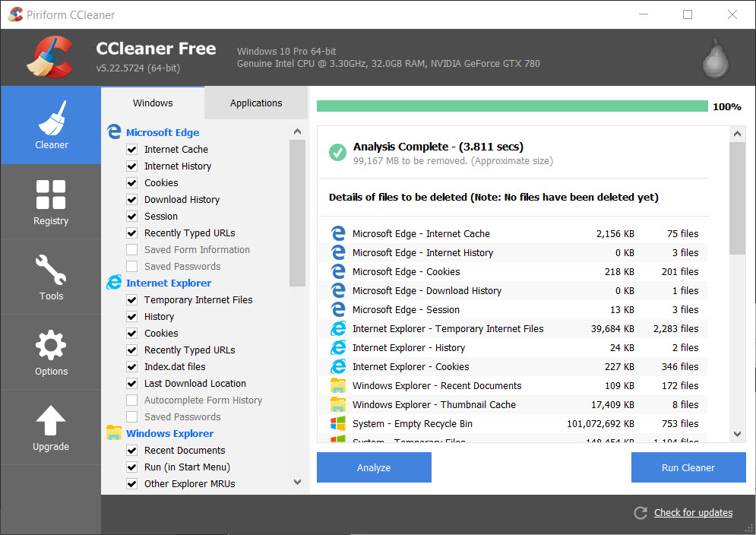Click Windows icon beside Empty Recycle Bin result
The width and height of the screenshot is (756, 535).
pyautogui.click(x=338, y=423)
